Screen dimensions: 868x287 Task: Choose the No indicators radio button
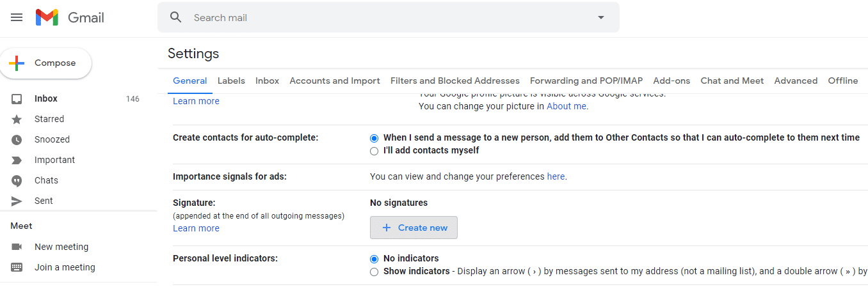click(x=374, y=259)
